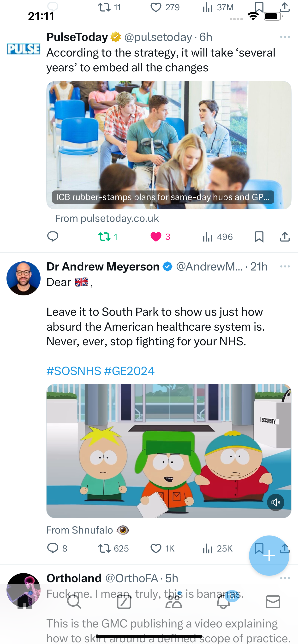Unmute the South Park video
Screen dimensions: 298x644
[x=275, y=502]
